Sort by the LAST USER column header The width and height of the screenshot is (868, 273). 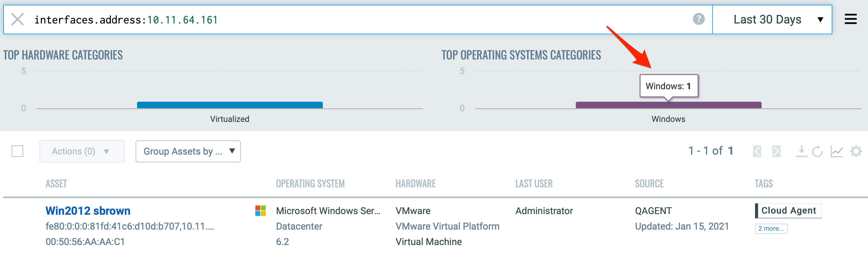pyautogui.click(x=534, y=184)
